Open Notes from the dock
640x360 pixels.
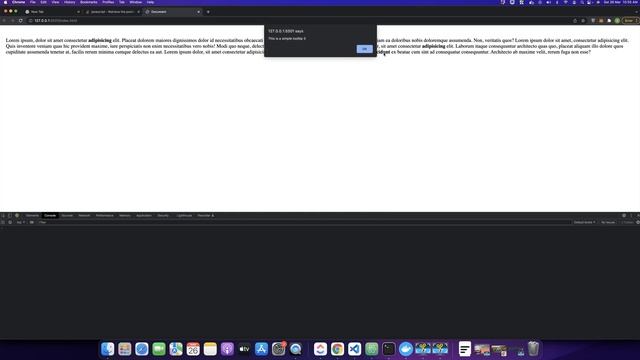coord(210,349)
